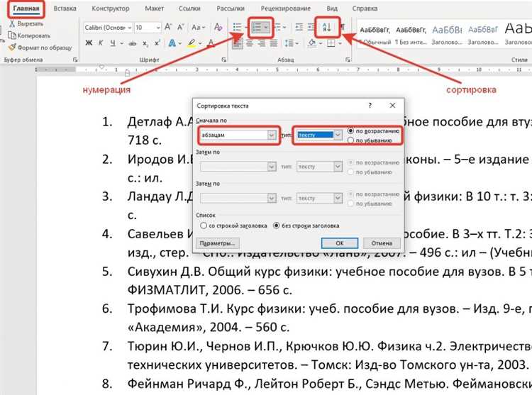Click the numbered list button
This screenshot has height=395, width=532.
click(257, 28)
